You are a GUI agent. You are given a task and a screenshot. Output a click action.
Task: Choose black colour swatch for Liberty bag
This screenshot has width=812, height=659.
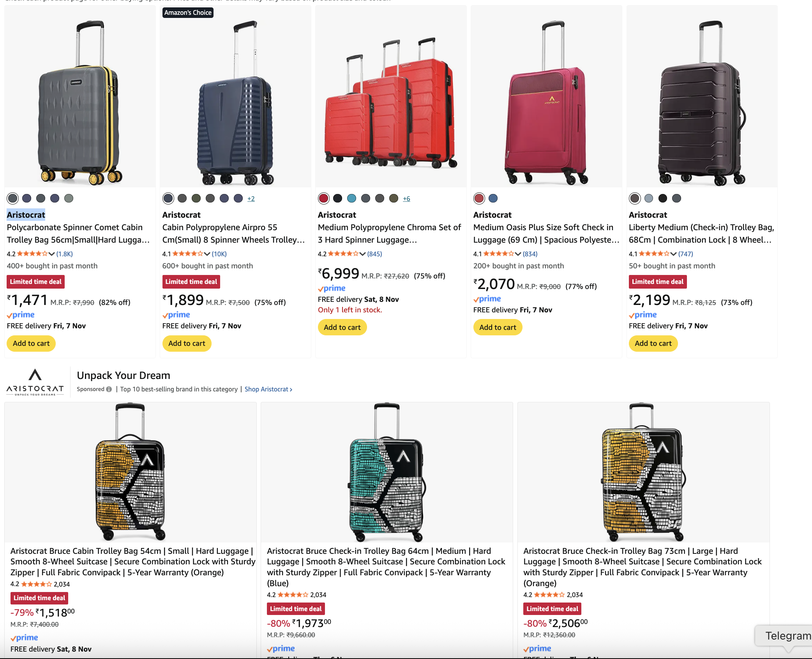tap(662, 198)
